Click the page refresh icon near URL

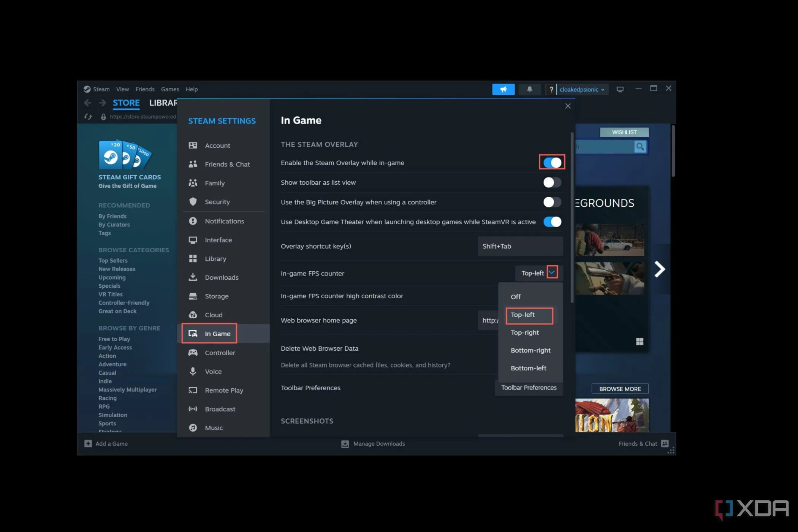tap(88, 117)
